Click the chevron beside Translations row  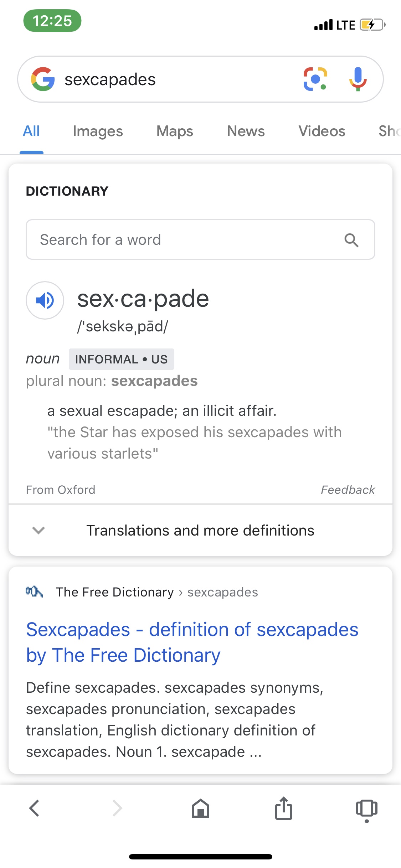38,530
